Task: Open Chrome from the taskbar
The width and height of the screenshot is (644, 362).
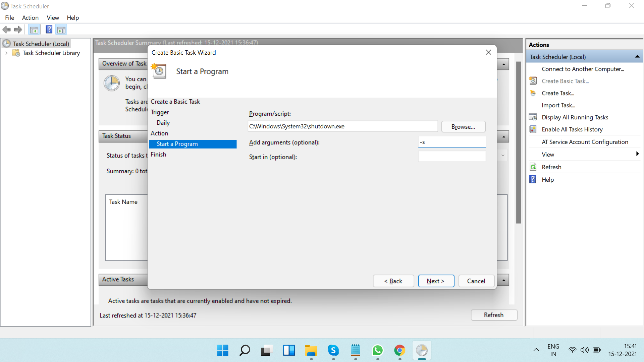Action: (399, 351)
